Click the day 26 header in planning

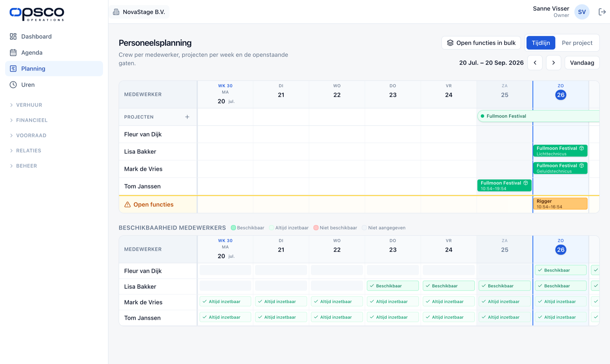point(561,95)
